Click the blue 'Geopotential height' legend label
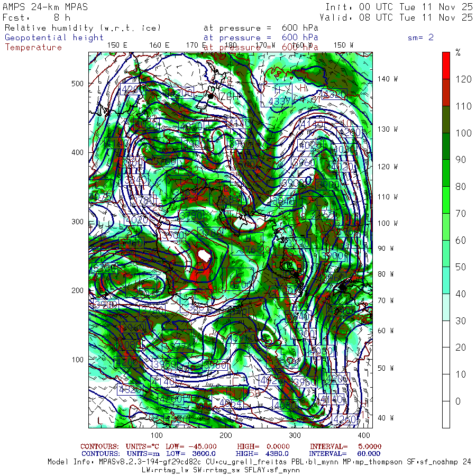The image size is (476, 476). pos(54,38)
